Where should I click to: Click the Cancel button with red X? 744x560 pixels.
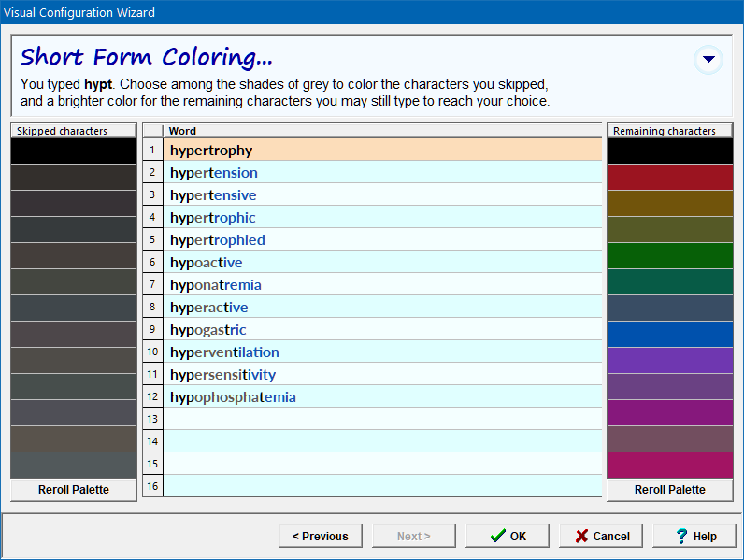click(x=602, y=536)
